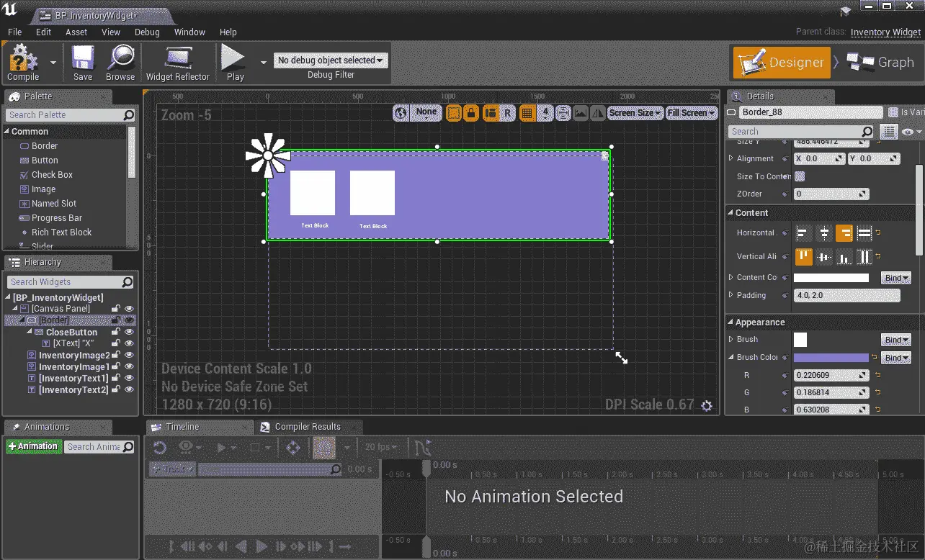
Task: Click the white Brush image swatch
Action: pos(800,340)
